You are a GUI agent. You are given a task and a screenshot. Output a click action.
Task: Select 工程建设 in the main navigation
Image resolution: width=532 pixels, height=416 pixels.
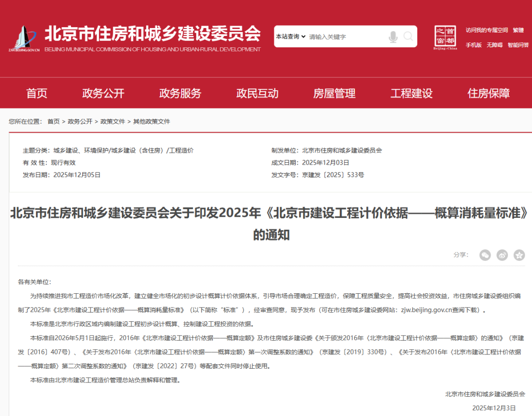coord(411,93)
